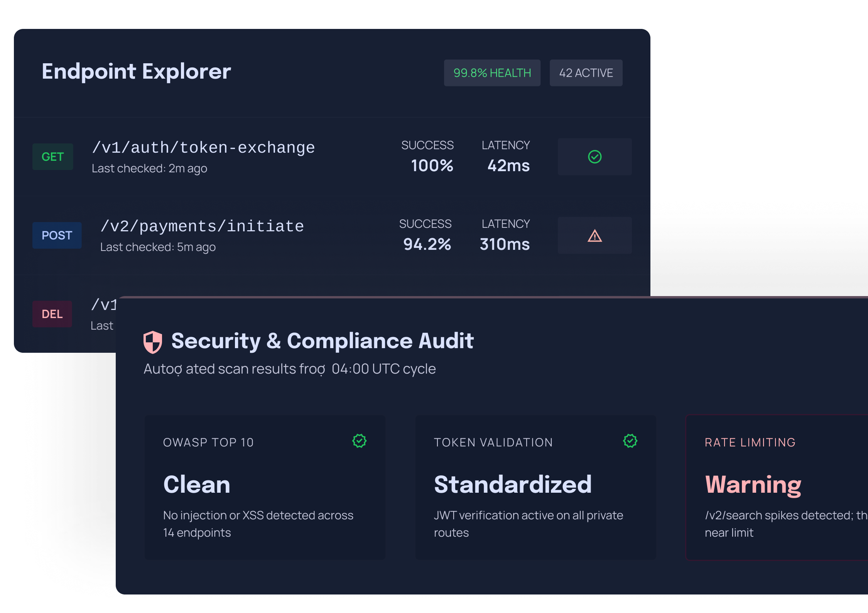Click the 42ms latency value
Screen dimensions: 868x613
(508, 166)
